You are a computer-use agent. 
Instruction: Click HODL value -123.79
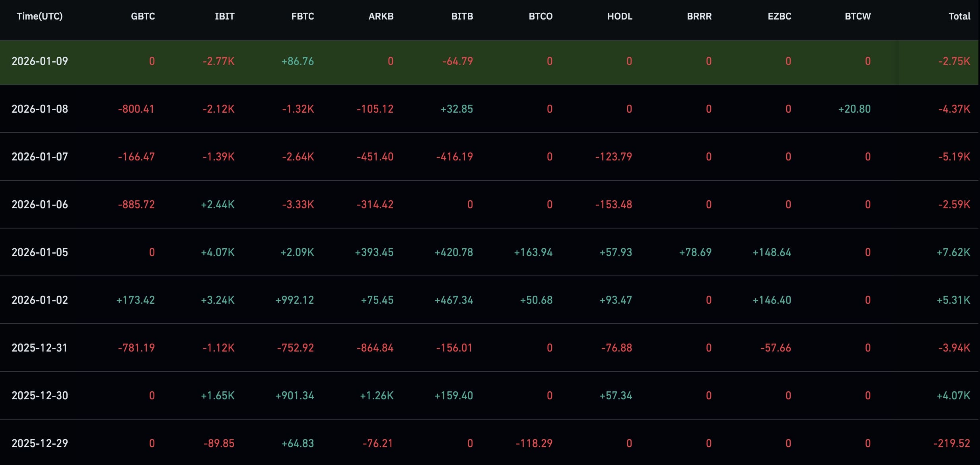tap(613, 156)
